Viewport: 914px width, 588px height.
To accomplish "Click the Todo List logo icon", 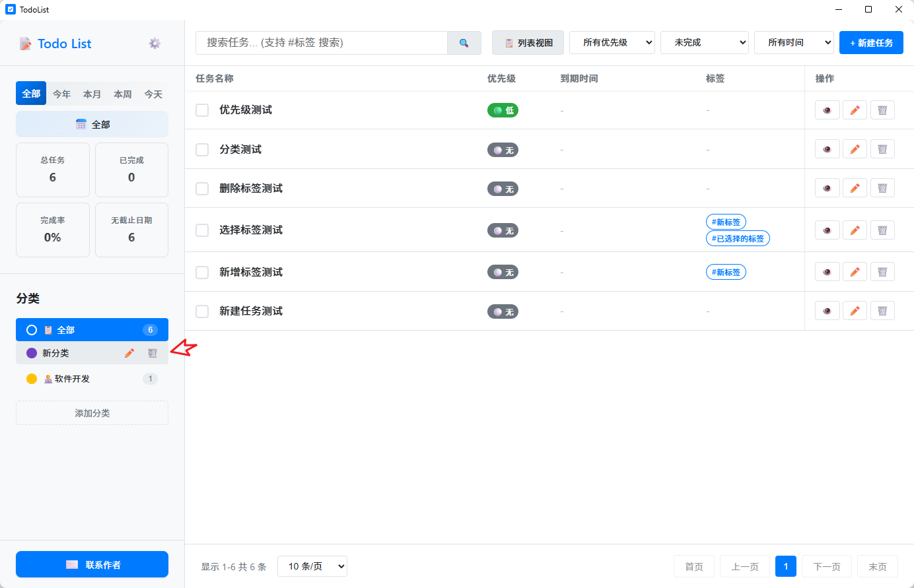I will (25, 44).
